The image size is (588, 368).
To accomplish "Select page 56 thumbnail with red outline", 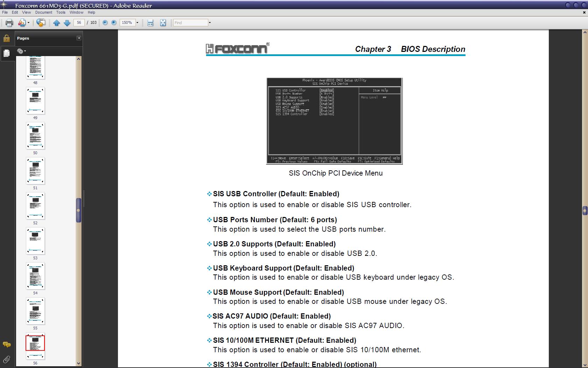I will pos(35,346).
